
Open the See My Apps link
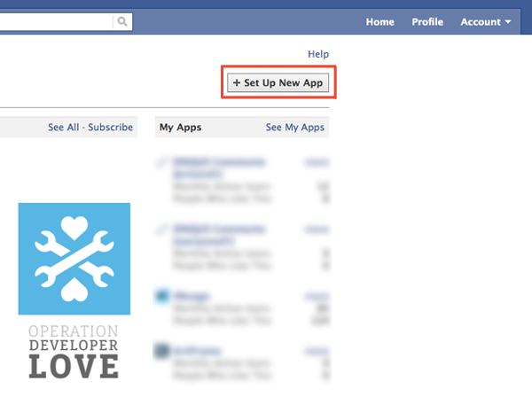295,128
